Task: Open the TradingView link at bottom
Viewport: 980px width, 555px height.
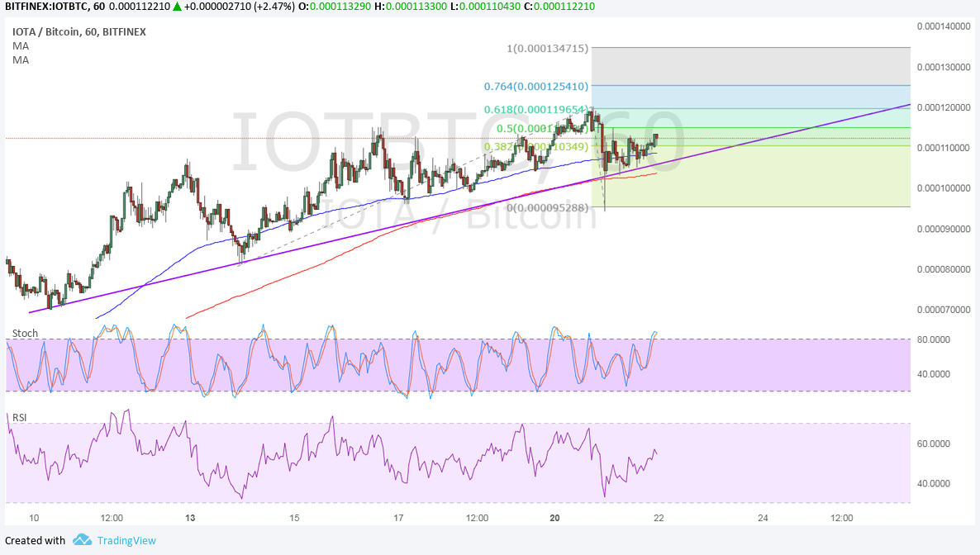Action: [126, 541]
